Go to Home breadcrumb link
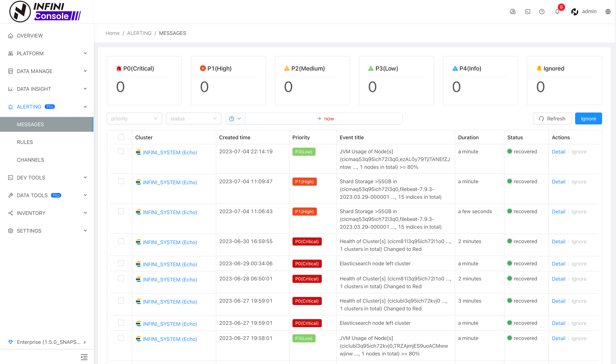 [x=112, y=33]
